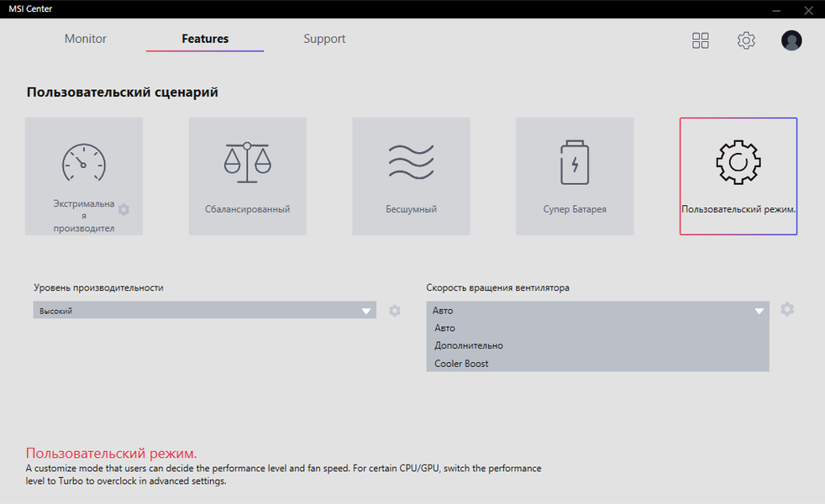Open the user profile avatar

(x=791, y=40)
